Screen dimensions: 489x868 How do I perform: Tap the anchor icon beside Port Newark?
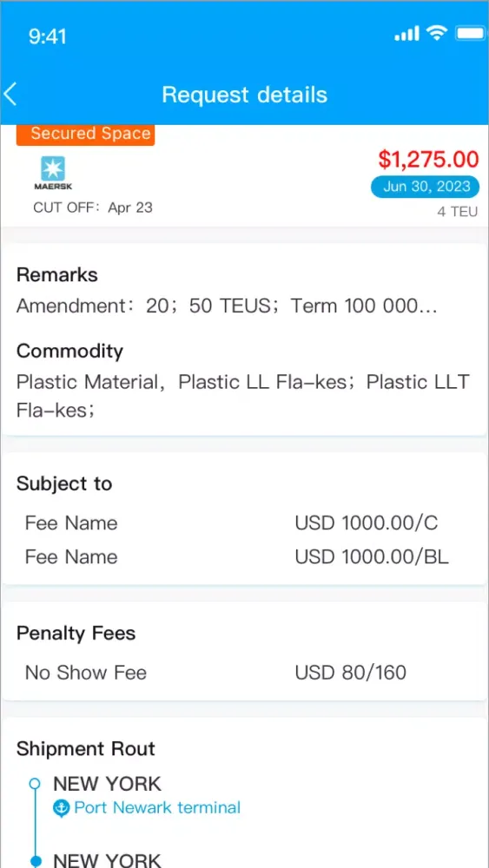[61, 809]
